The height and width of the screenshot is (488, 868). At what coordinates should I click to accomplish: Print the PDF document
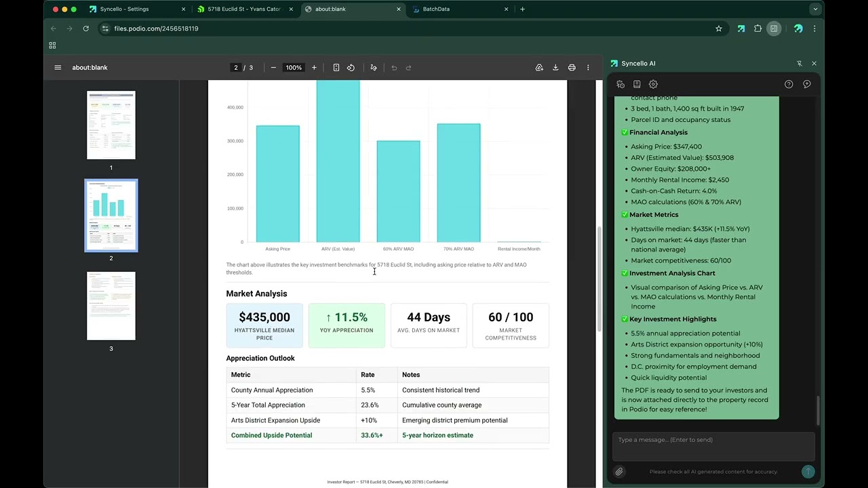[x=572, y=68]
